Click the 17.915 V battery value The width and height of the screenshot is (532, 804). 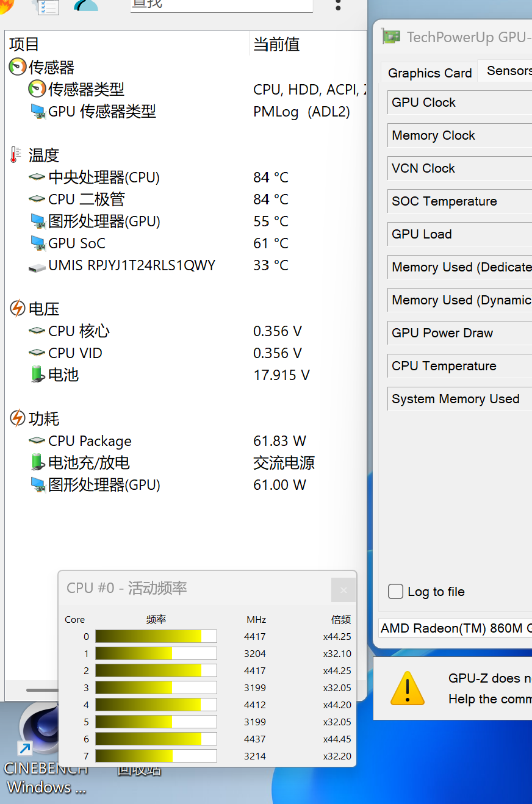(282, 375)
